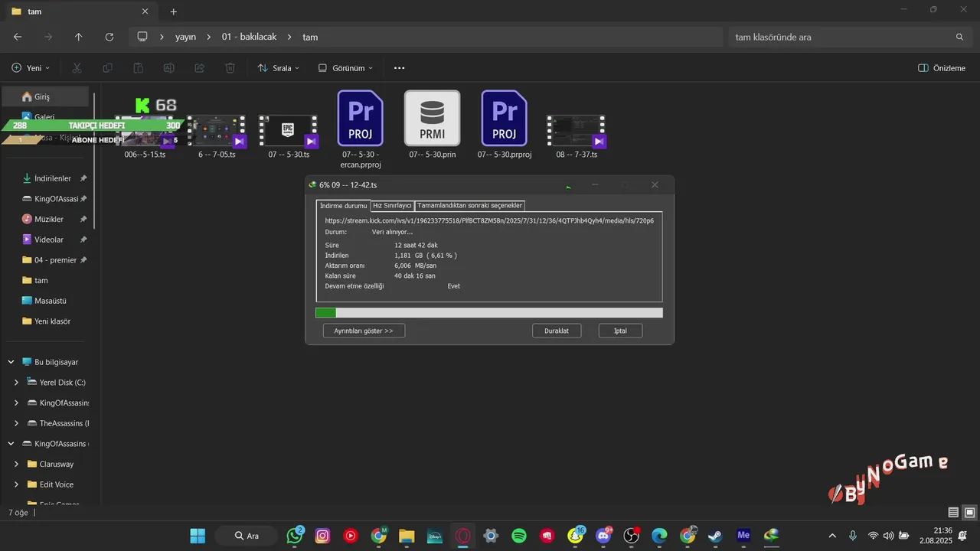Open the three-dots more options menu

point(399,68)
